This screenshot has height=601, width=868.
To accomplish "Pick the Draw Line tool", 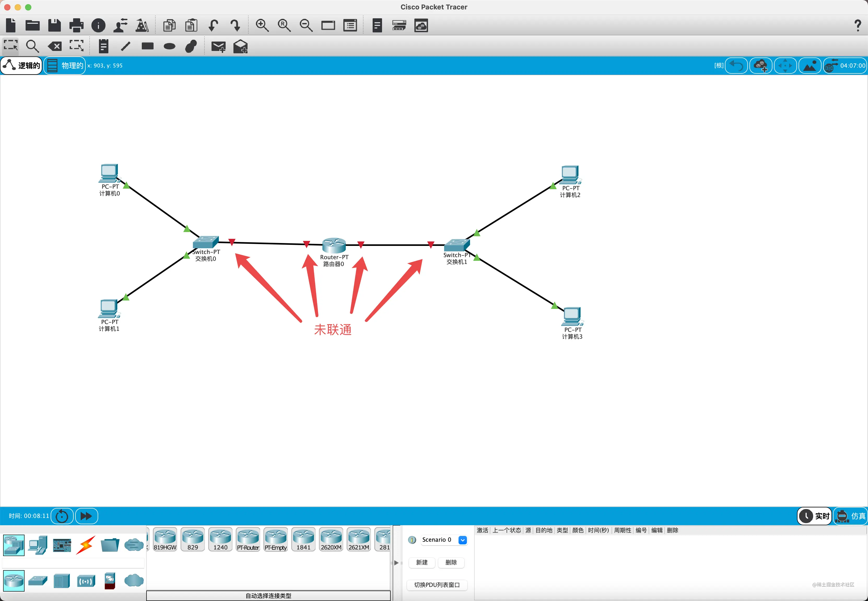I will pyautogui.click(x=126, y=46).
